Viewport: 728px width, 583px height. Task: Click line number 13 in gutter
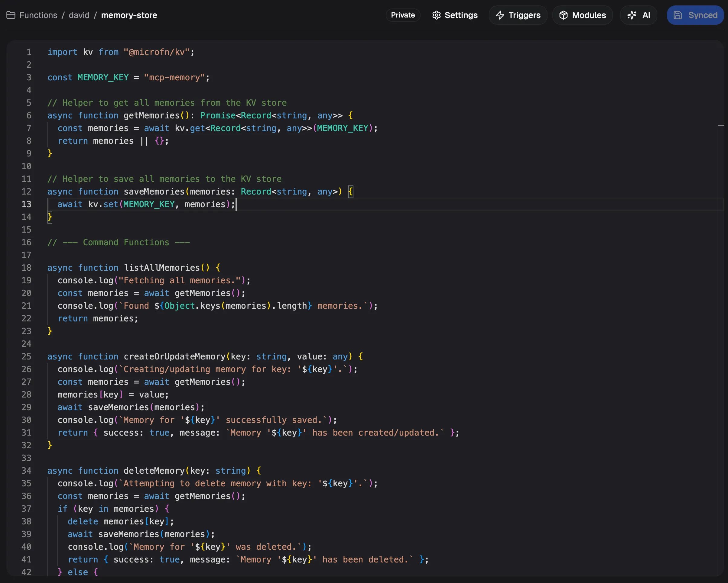[x=26, y=204]
